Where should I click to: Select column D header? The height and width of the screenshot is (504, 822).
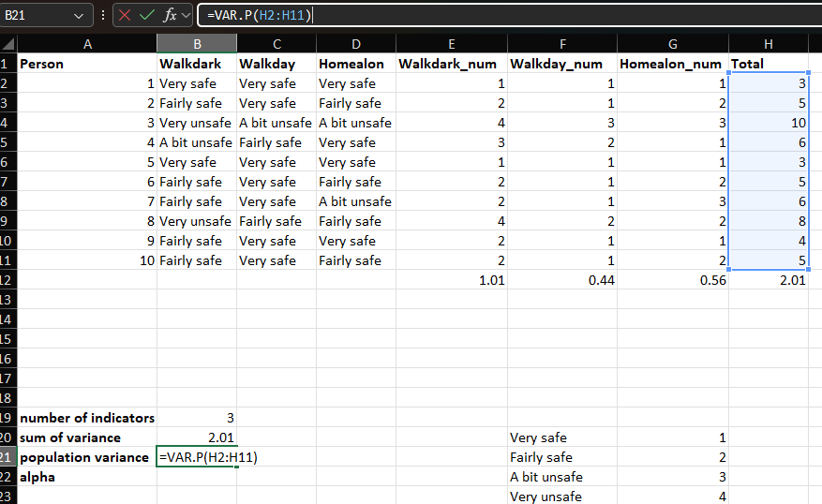(x=356, y=44)
